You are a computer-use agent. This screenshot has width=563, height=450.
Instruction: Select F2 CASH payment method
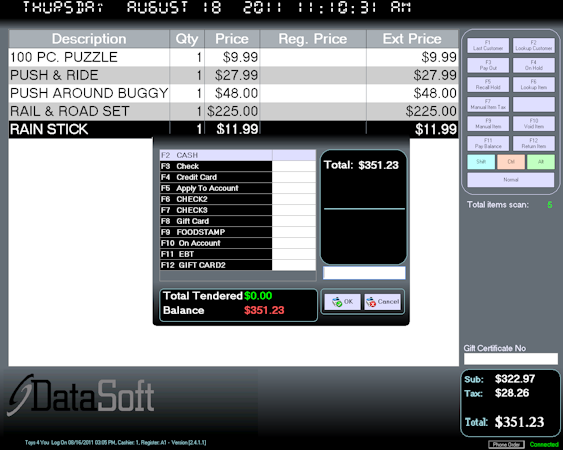click(x=238, y=155)
